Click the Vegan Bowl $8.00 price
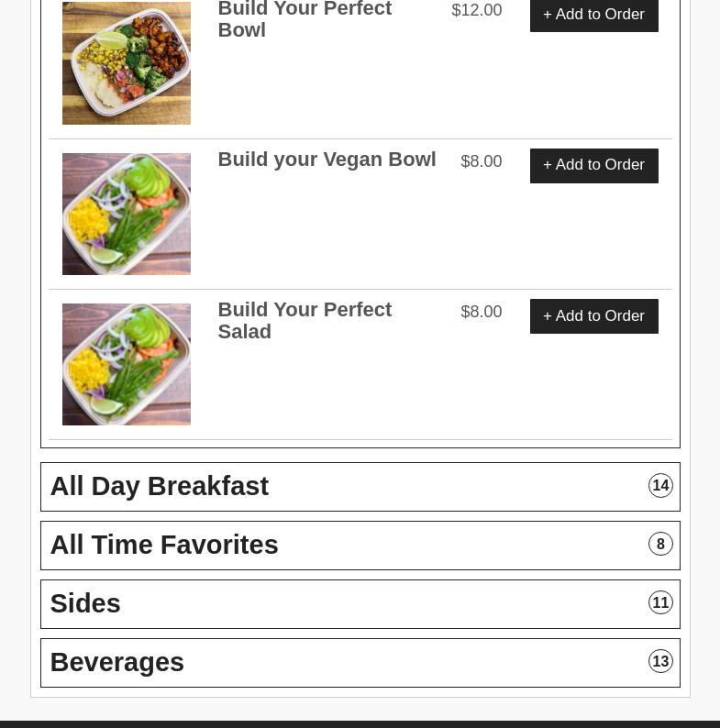 tap(482, 161)
